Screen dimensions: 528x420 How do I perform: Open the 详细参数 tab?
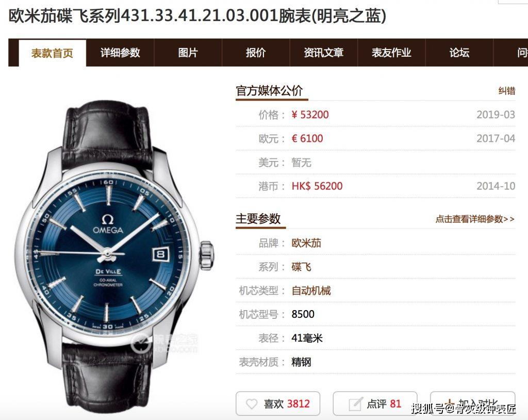pyautogui.click(x=120, y=53)
